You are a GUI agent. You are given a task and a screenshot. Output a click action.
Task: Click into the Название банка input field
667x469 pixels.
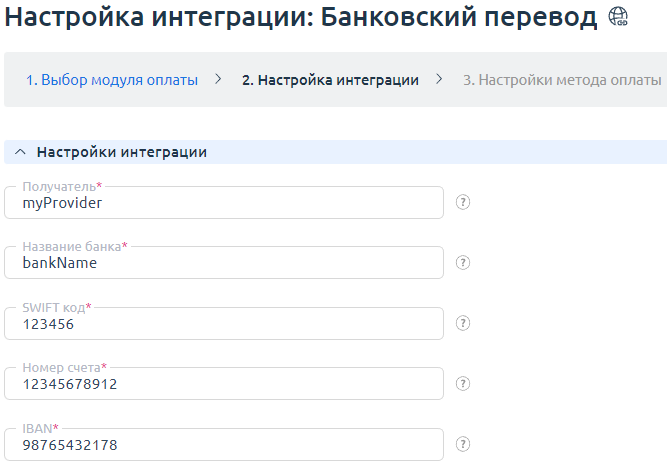(224, 264)
